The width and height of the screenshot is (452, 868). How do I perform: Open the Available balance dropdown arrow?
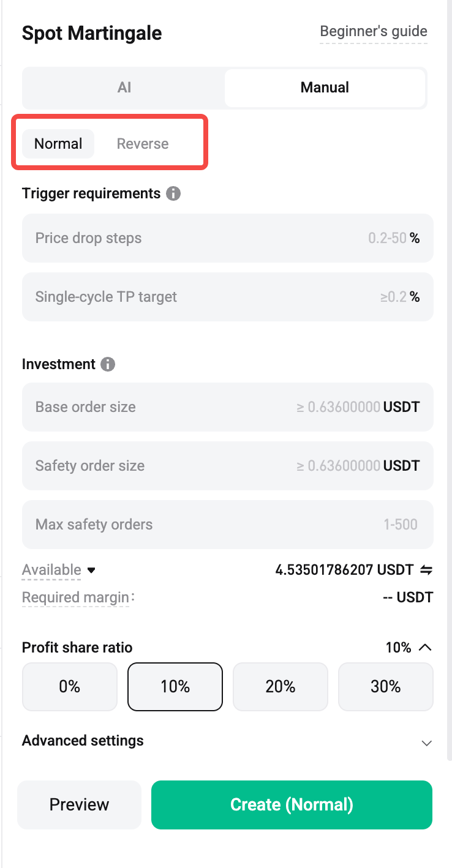tap(92, 571)
